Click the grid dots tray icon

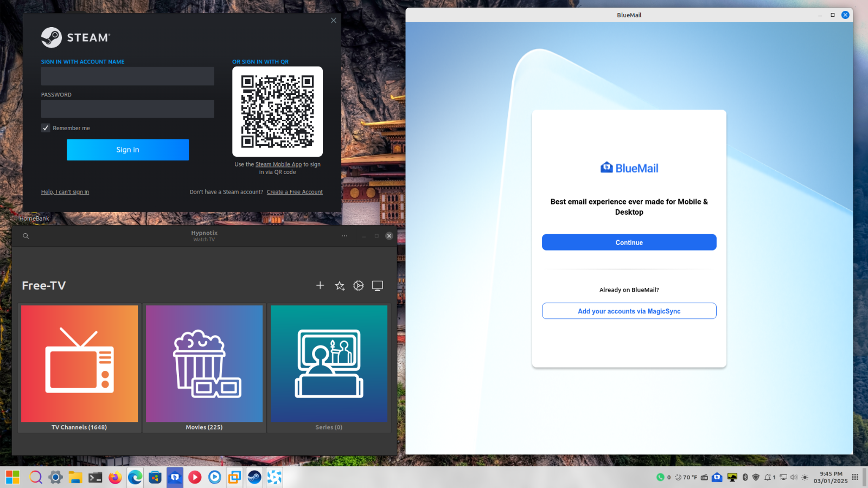(x=855, y=477)
